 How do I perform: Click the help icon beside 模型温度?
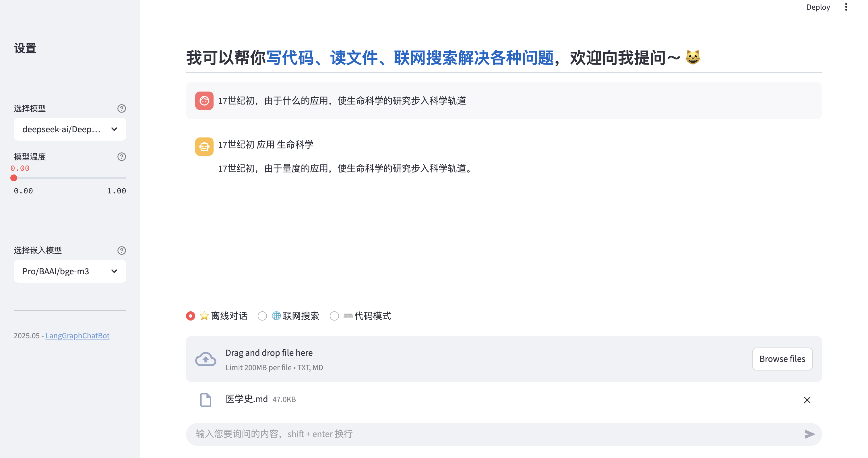[121, 157]
